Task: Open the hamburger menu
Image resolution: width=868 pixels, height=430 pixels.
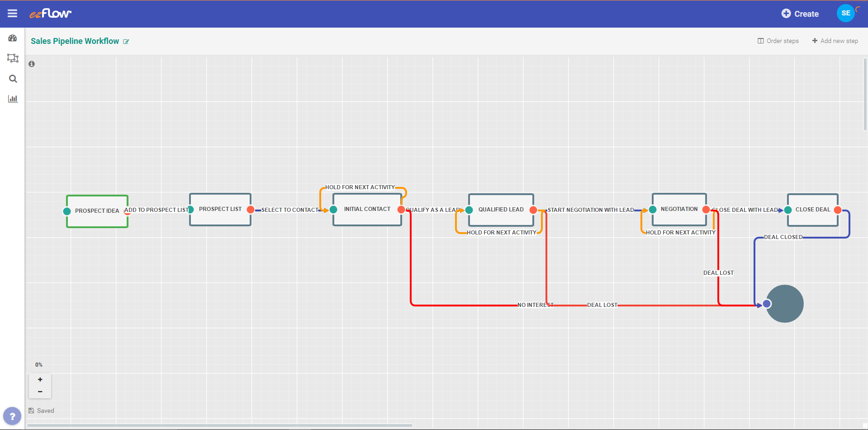Action: [x=12, y=13]
